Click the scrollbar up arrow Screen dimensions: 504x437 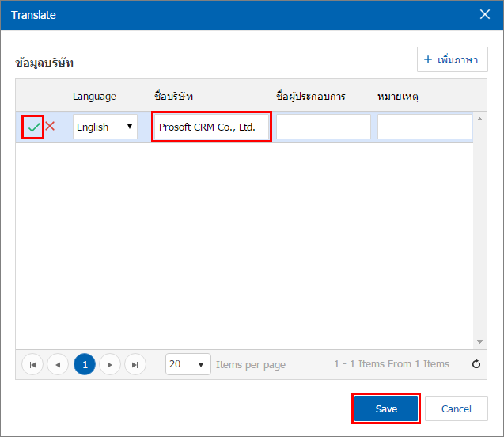pos(479,119)
